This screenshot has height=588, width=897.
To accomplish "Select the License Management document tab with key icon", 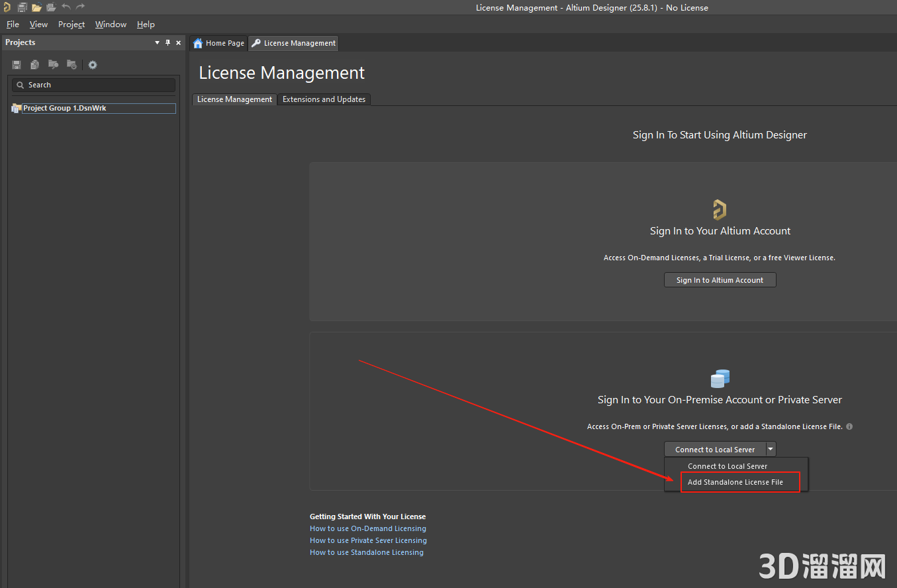I will pyautogui.click(x=293, y=43).
